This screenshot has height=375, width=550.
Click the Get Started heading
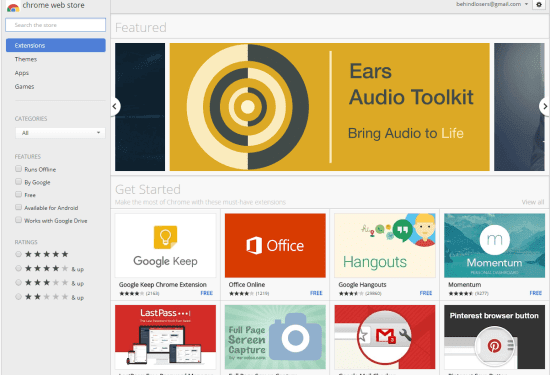(148, 189)
